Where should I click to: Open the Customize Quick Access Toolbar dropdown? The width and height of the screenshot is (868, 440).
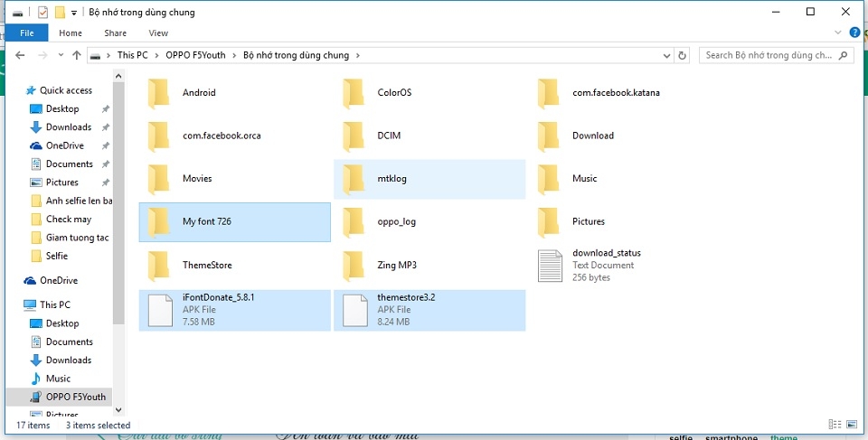pyautogui.click(x=73, y=13)
